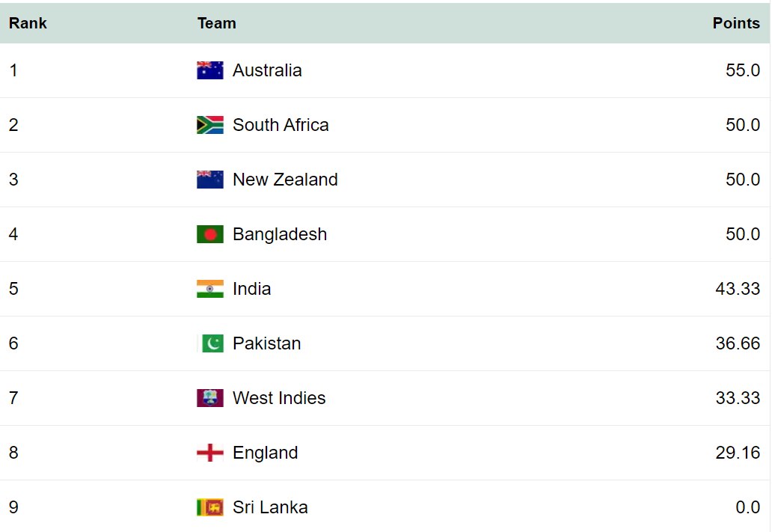The image size is (772, 532).
Task: Select the New Zealand flag icon
Action: [x=209, y=180]
